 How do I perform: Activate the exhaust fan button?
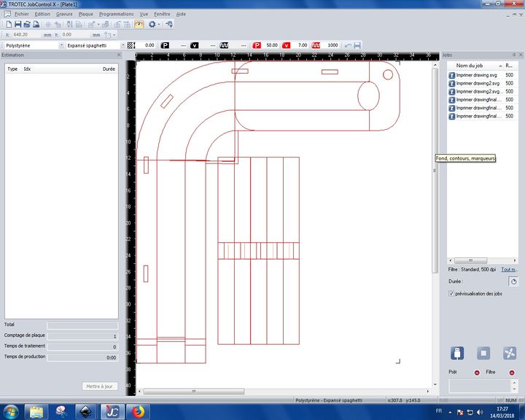pyautogui.click(x=510, y=353)
